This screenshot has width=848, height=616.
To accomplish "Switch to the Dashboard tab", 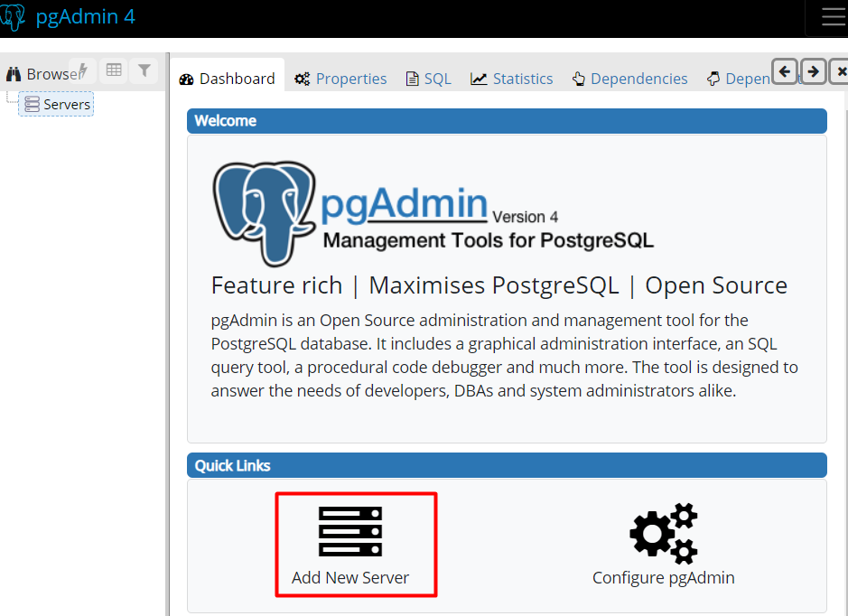I will (228, 79).
